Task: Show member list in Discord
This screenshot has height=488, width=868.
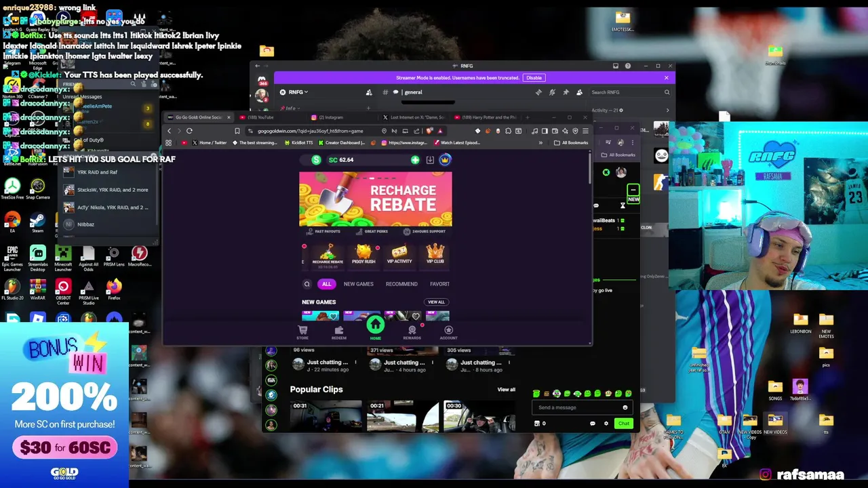Action: tap(579, 92)
